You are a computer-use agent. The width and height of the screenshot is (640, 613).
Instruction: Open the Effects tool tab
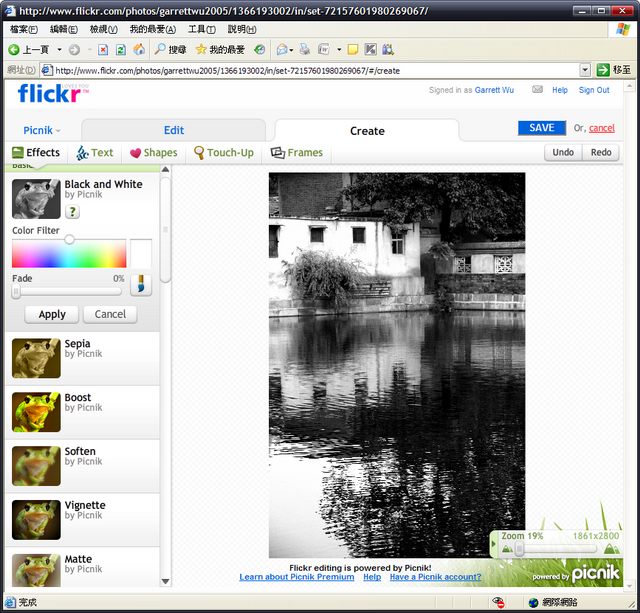[x=36, y=153]
